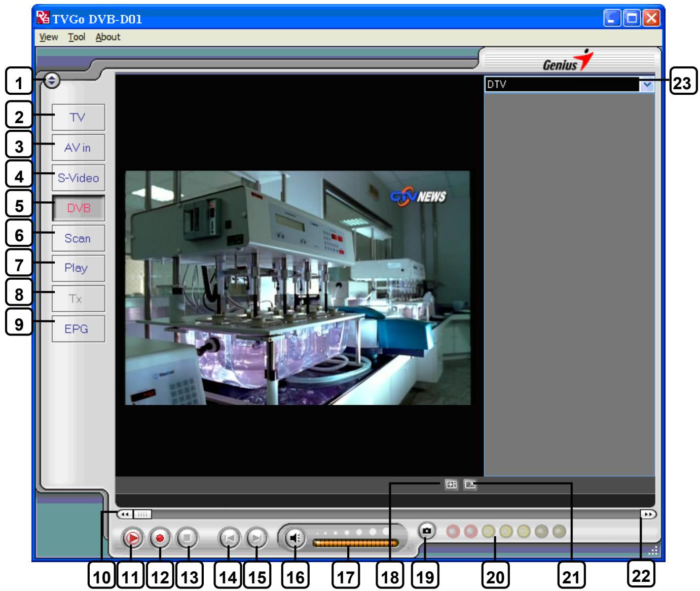The height and width of the screenshot is (591, 700).
Task: Hide the channel panel with the arrow-to-bar icon
Action: pyautogui.click(x=451, y=485)
